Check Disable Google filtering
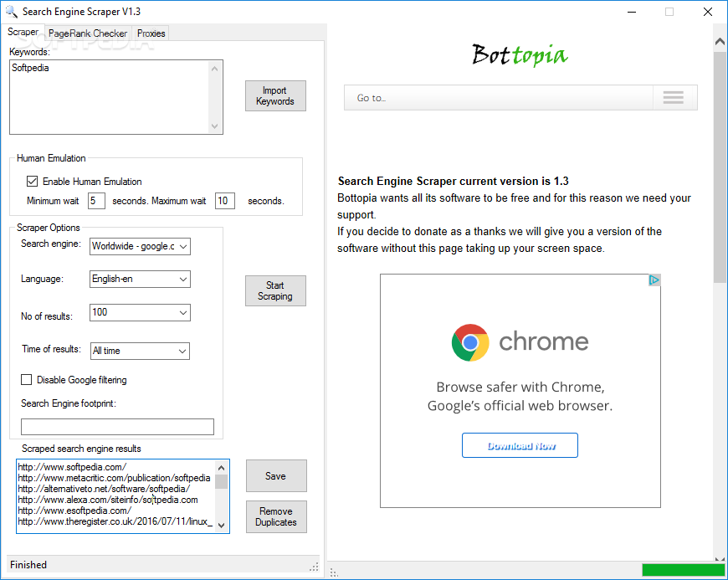 (27, 380)
